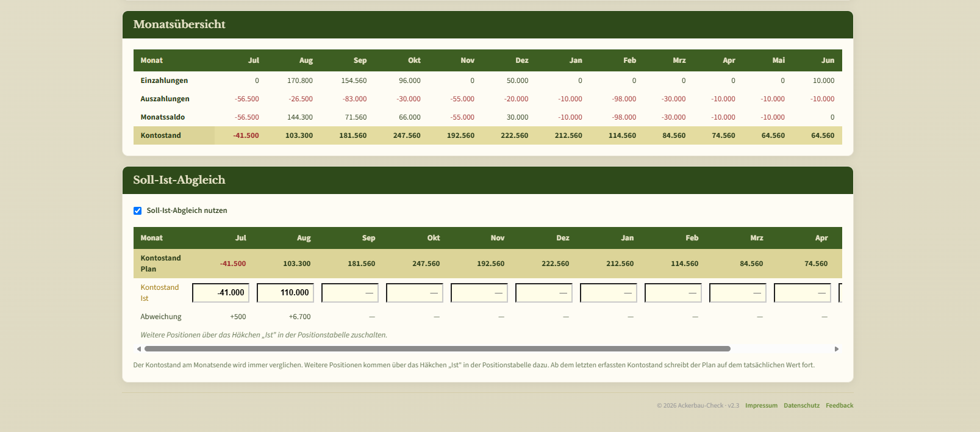
Task: Click the Mai column header in Monatsübersicht
Action: point(779,60)
